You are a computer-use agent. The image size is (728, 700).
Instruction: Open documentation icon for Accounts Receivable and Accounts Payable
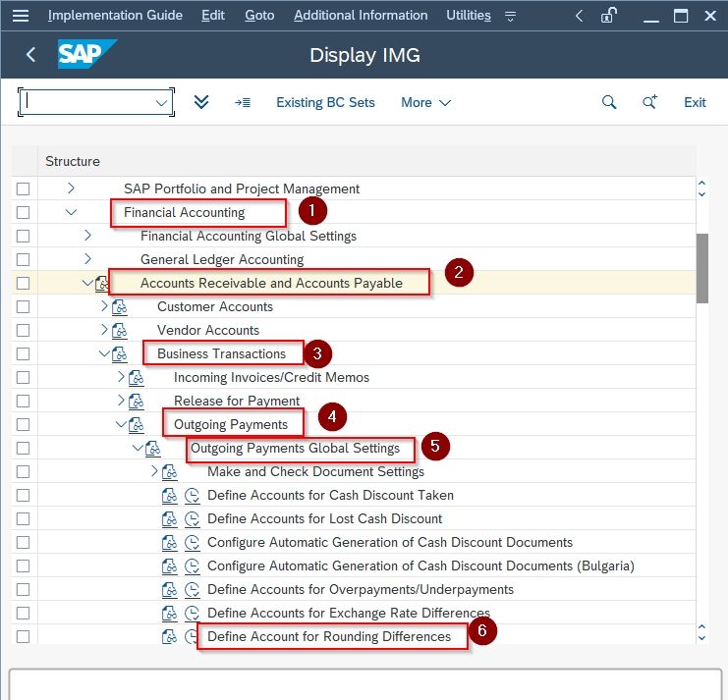coord(101,284)
